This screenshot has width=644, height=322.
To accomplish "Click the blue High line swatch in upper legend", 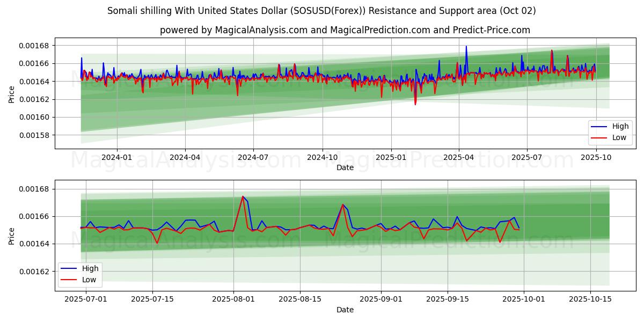I will [x=599, y=127].
